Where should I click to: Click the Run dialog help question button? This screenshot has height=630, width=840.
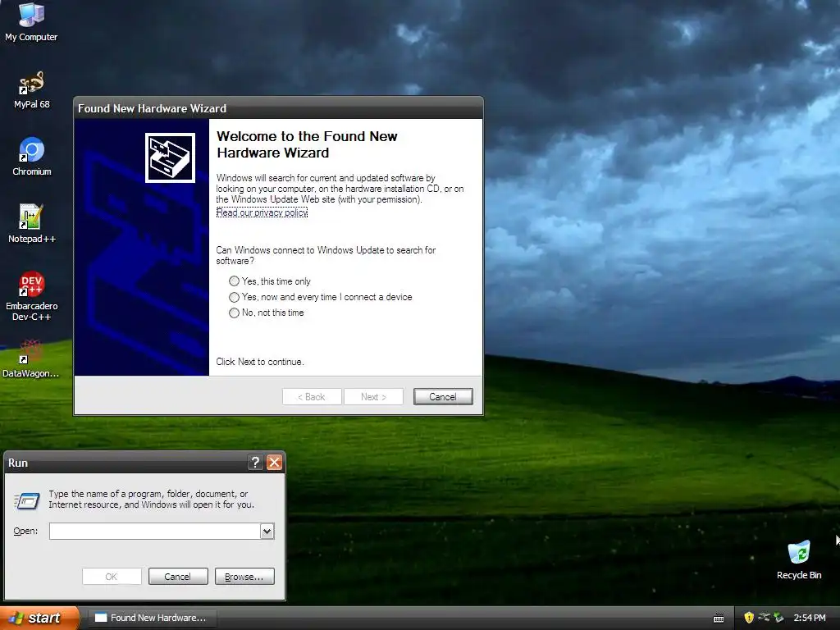tap(256, 463)
